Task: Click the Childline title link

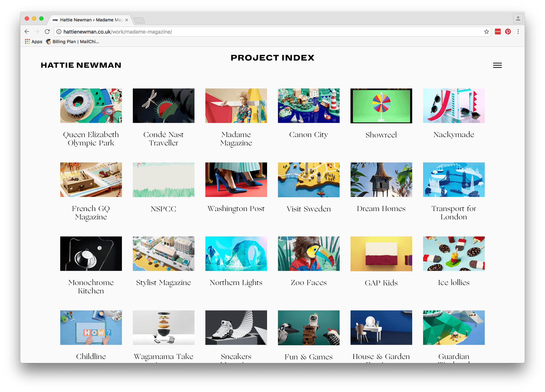Action: point(91,356)
